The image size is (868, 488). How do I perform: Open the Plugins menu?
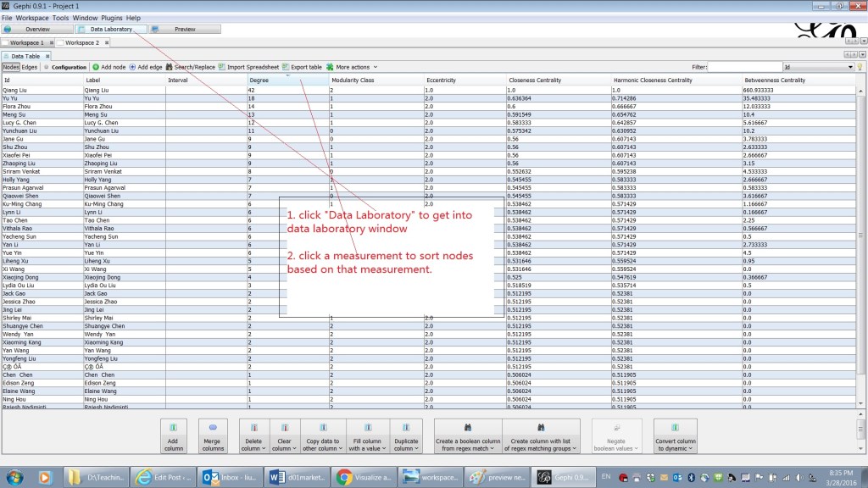113,18
